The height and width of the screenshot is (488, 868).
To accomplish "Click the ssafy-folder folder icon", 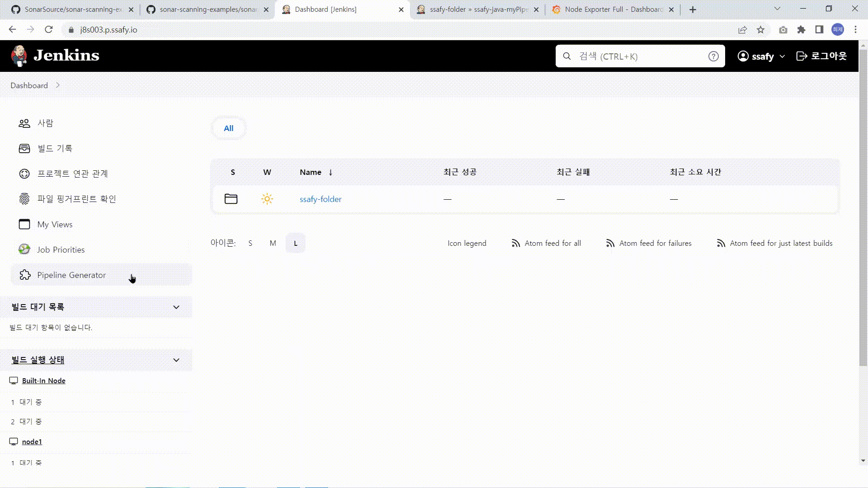I will pos(231,199).
